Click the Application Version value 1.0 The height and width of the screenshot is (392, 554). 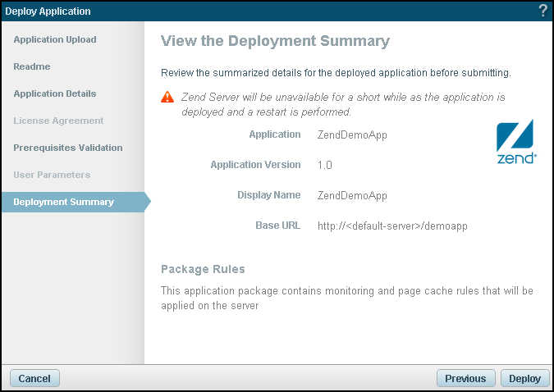(x=325, y=165)
